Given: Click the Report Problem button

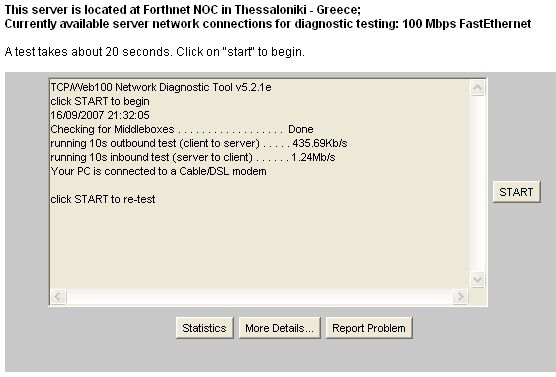Looking at the screenshot, I should [x=369, y=328].
